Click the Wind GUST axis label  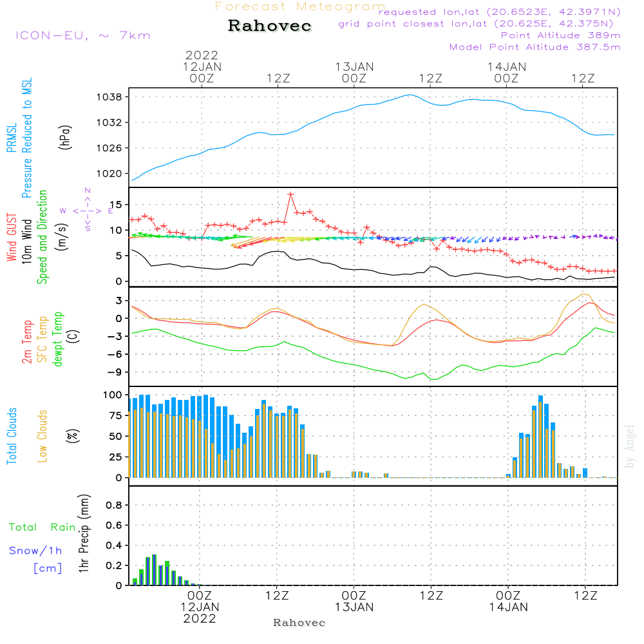(x=12, y=238)
